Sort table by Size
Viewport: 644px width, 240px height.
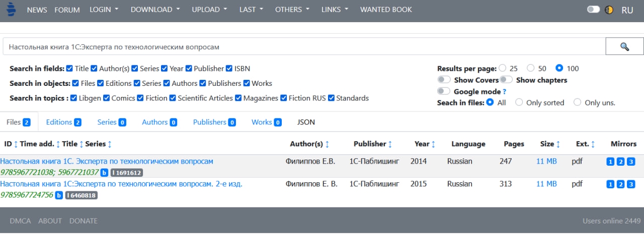[558, 144]
